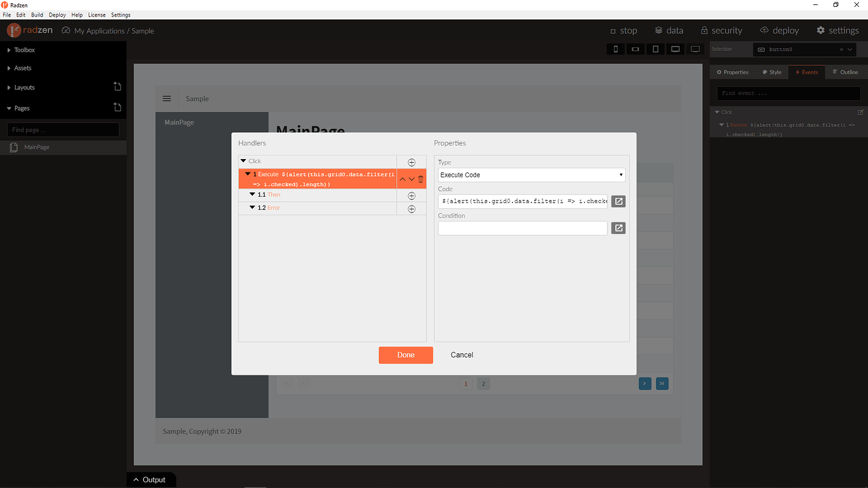868x488 pixels.
Task: Collapse the Click handler tree
Action: coord(245,160)
